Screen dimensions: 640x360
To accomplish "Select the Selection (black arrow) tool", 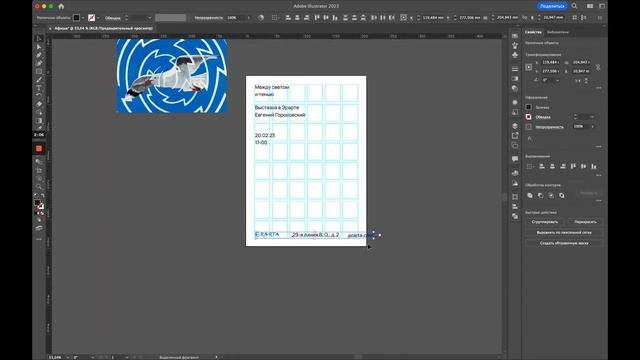I will (x=39, y=39).
